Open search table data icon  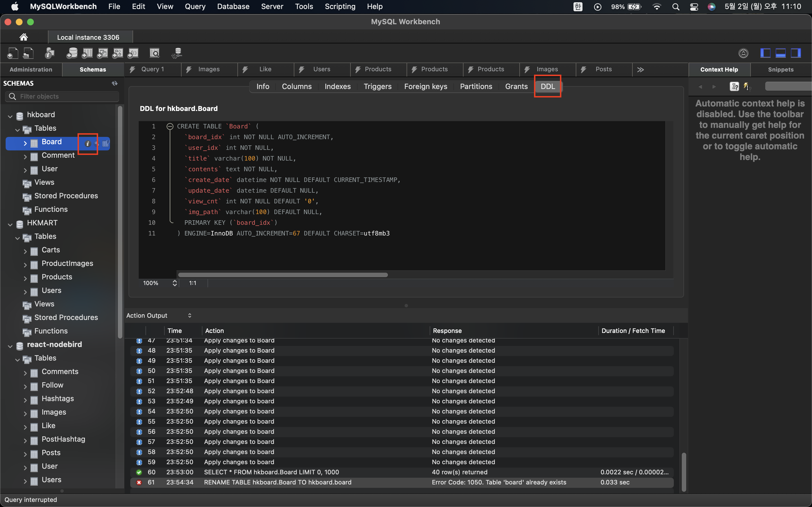[x=154, y=53]
